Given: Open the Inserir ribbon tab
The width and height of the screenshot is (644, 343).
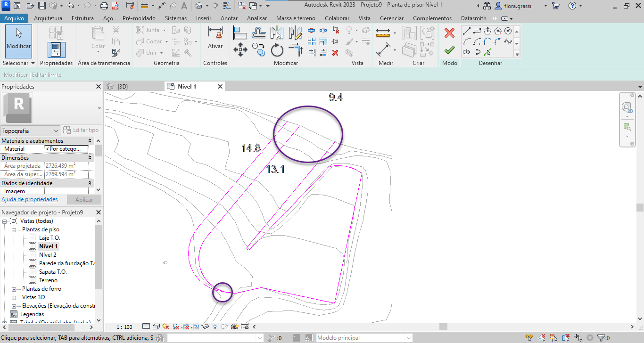Looking at the screenshot, I should pyautogui.click(x=203, y=18).
